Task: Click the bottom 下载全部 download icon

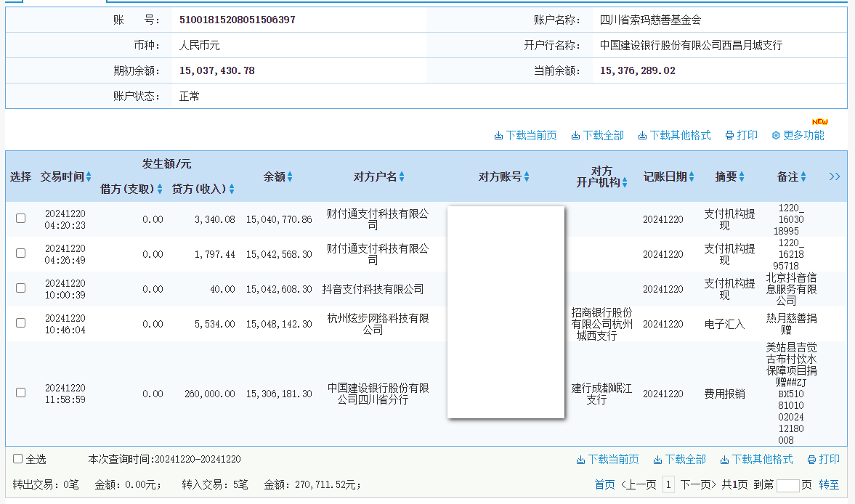Action: (657, 460)
